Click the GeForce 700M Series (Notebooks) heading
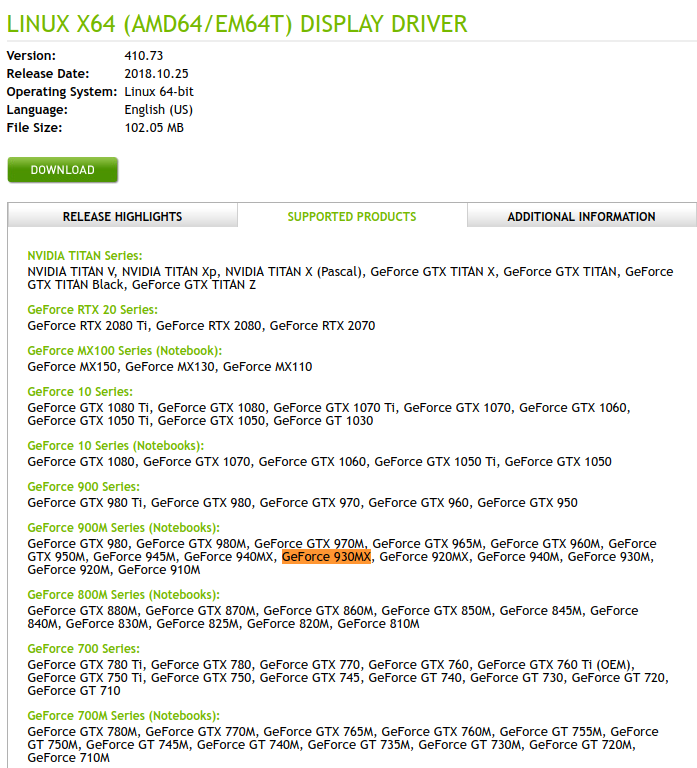This screenshot has width=697, height=768. [x=123, y=716]
